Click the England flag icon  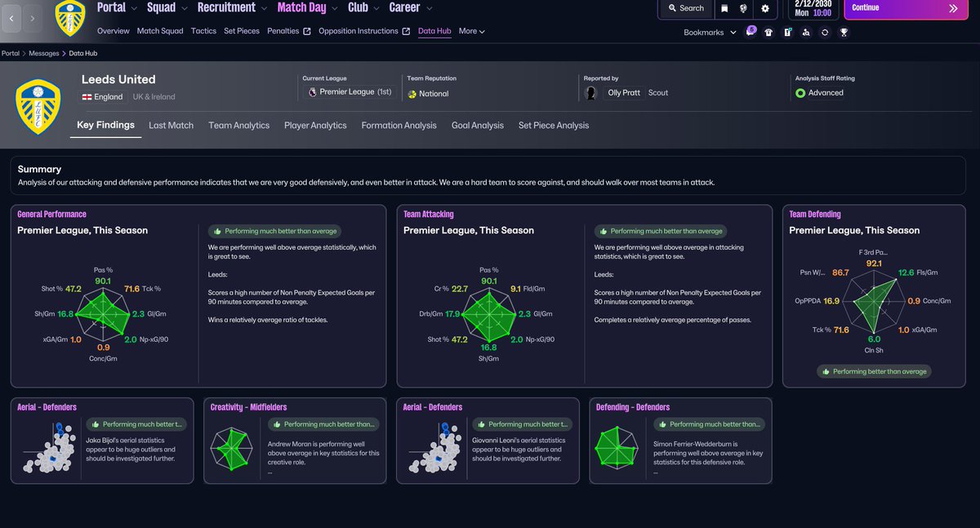(x=87, y=96)
